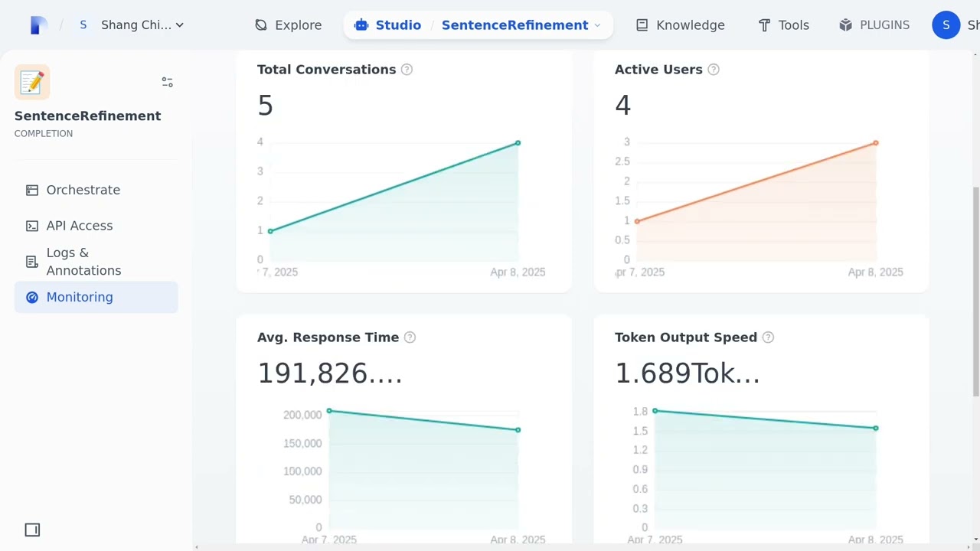The height and width of the screenshot is (551, 980).
Task: Click the SentenceRefinement notepad app icon
Action: [x=32, y=82]
